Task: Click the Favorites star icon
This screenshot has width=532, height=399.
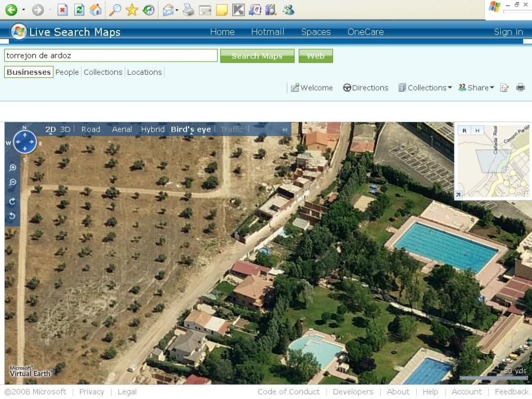Action: point(132,9)
